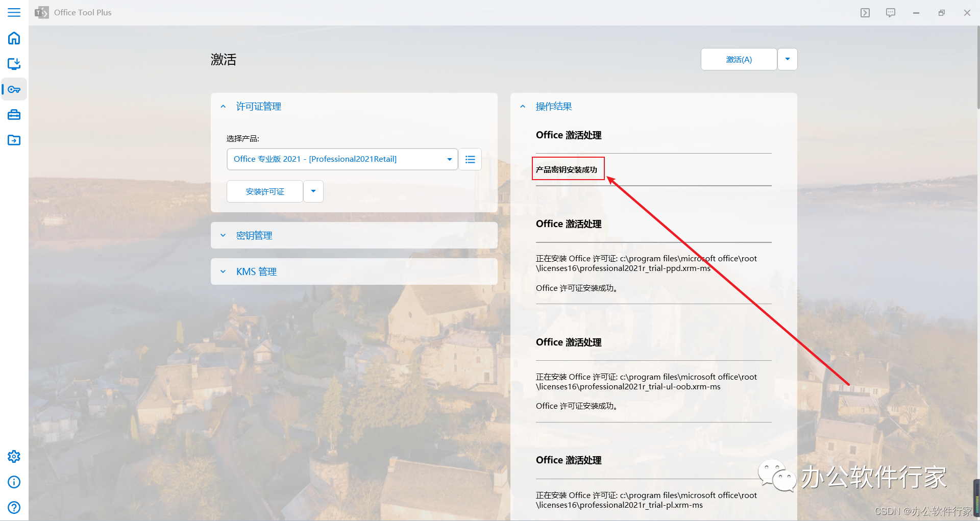
Task: Open the Help question mark icon
Action: pos(14,507)
